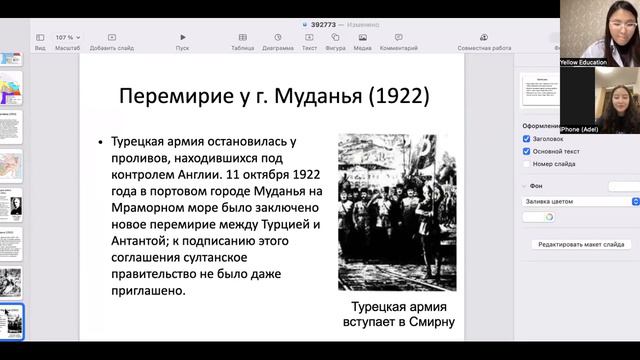The image size is (640, 360).
Task: Open the Collaborate (Совместная работа) icon
Action: pos(484,38)
